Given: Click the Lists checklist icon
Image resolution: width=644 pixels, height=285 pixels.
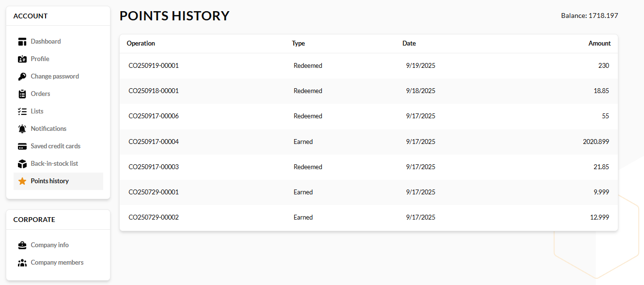Looking at the screenshot, I should click(x=22, y=111).
